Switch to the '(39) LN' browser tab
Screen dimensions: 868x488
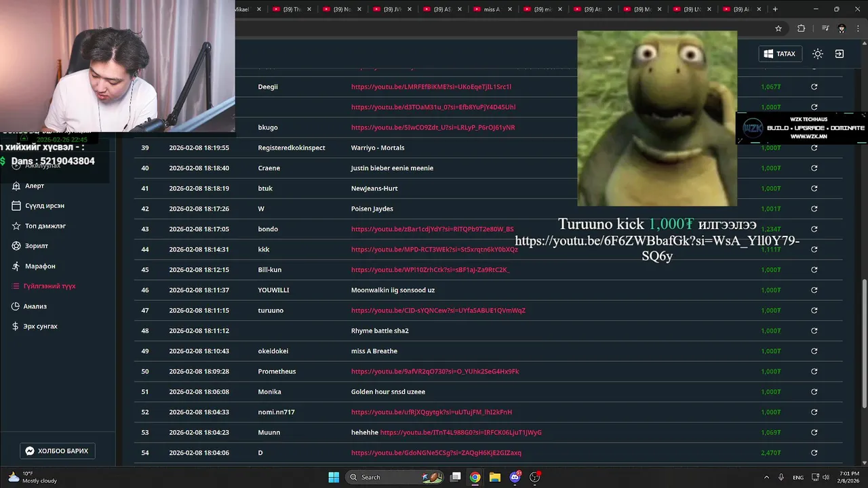pyautogui.click(x=692, y=9)
